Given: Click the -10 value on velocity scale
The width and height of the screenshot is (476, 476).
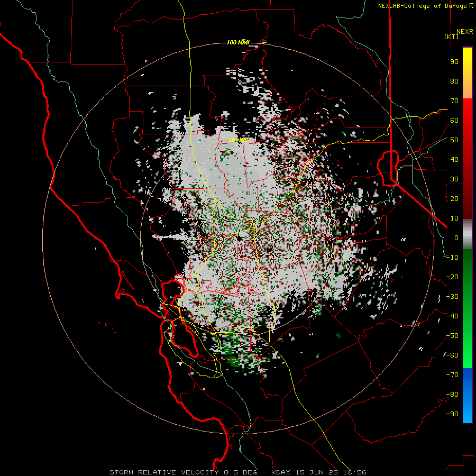Looking at the screenshot, I should tap(452, 258).
